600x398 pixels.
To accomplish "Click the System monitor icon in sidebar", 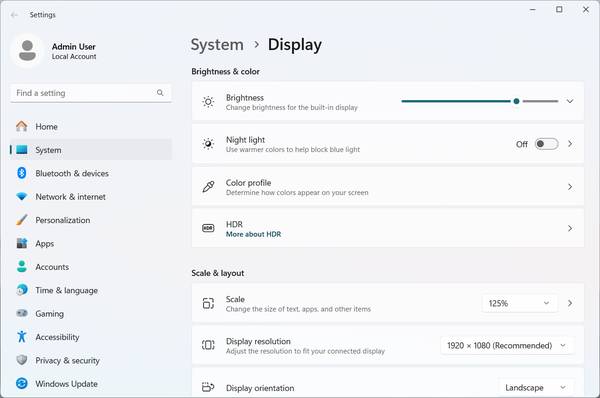I will pos(22,150).
